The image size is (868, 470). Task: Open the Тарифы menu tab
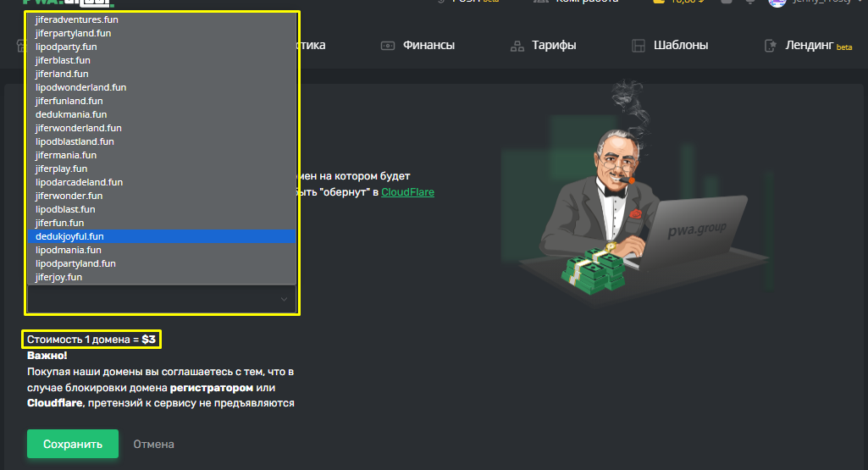click(x=554, y=46)
